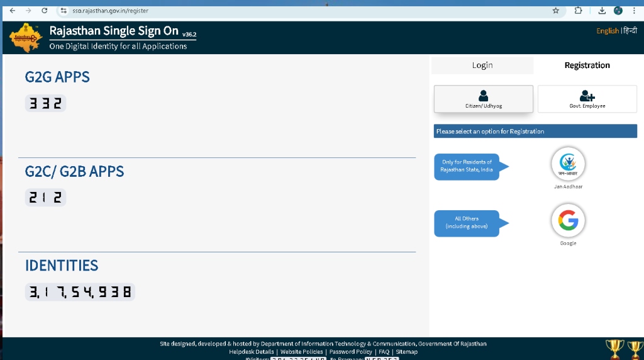This screenshot has height=360, width=644.
Task: Click 'Site designed, developed & hosted' footer text
Action: click(x=323, y=344)
